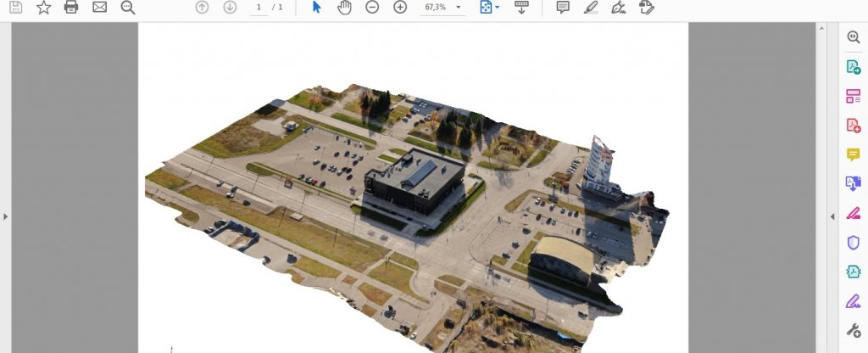Image resolution: width=868 pixels, height=353 pixels.
Task: Send file by email envelope icon
Action: pyautogui.click(x=100, y=7)
